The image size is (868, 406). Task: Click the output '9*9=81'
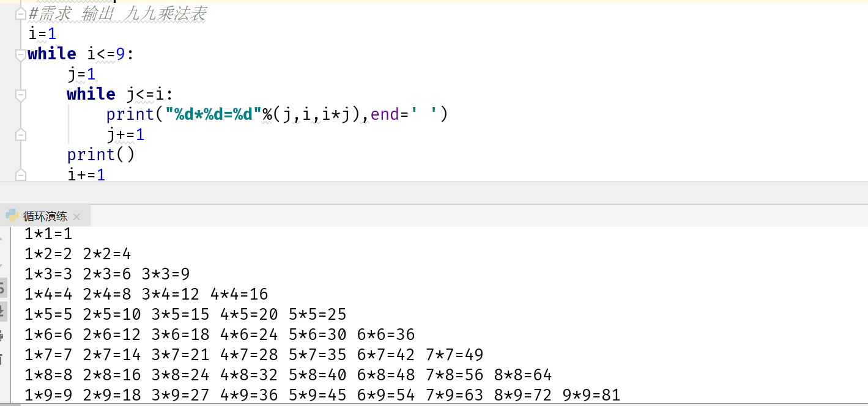click(592, 395)
